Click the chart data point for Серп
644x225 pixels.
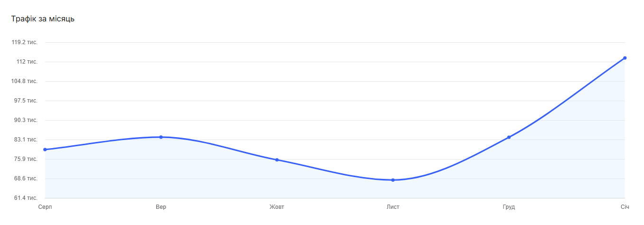(x=45, y=150)
